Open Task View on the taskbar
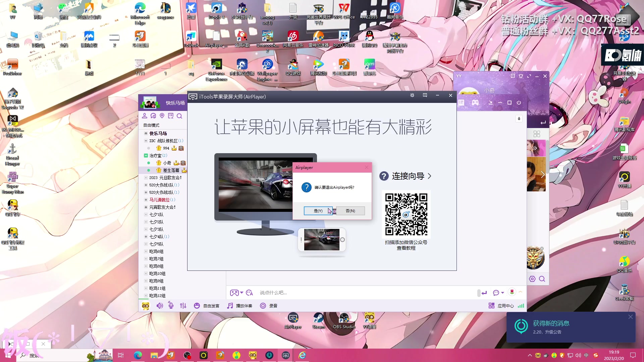 [x=121, y=355]
